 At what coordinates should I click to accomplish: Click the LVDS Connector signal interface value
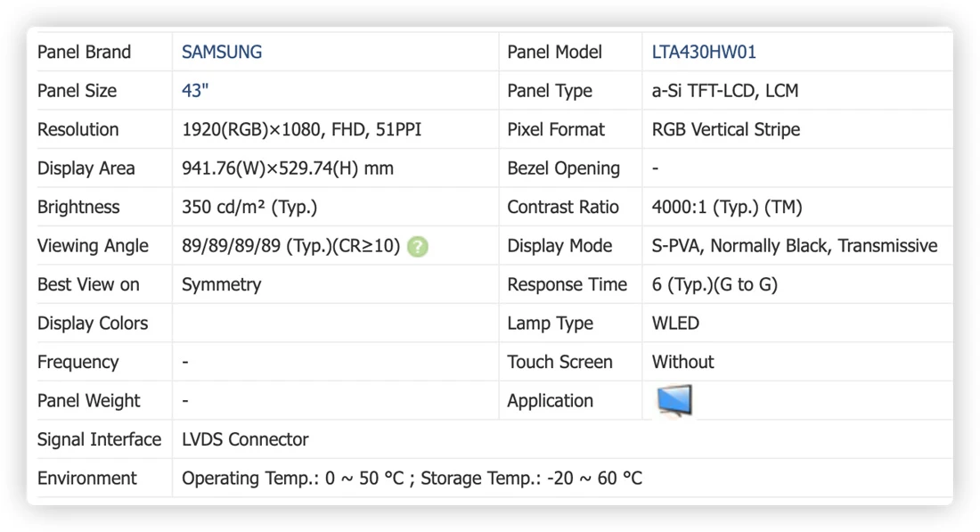pyautogui.click(x=245, y=439)
